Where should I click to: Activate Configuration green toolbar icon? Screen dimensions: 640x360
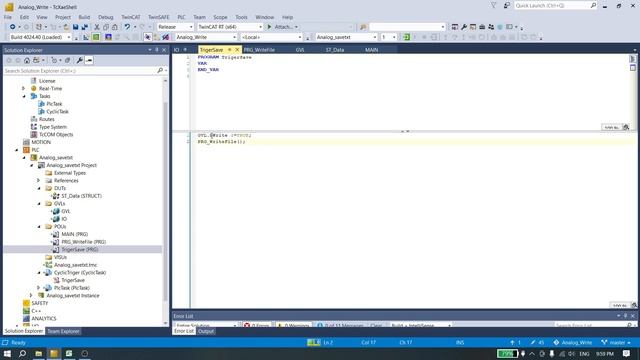(96, 37)
